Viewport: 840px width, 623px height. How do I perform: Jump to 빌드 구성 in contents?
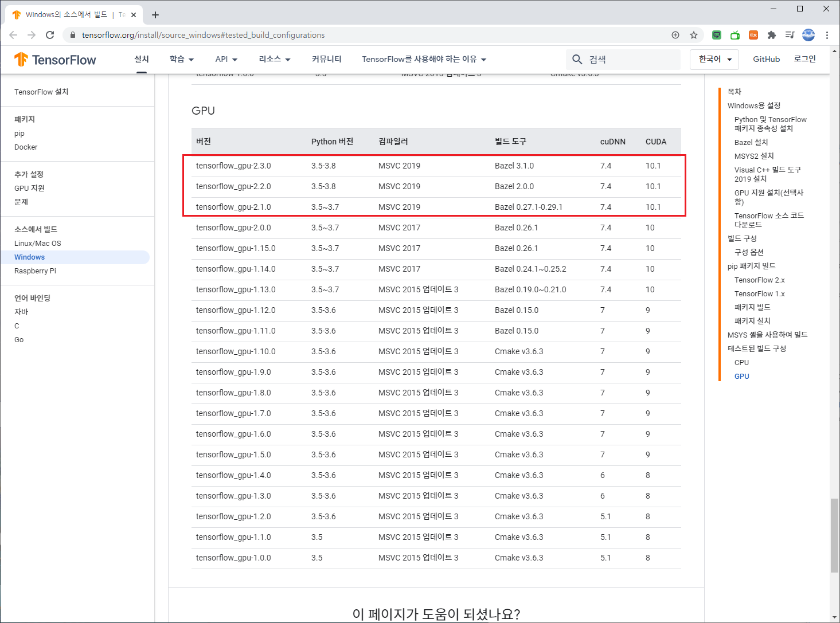point(742,238)
